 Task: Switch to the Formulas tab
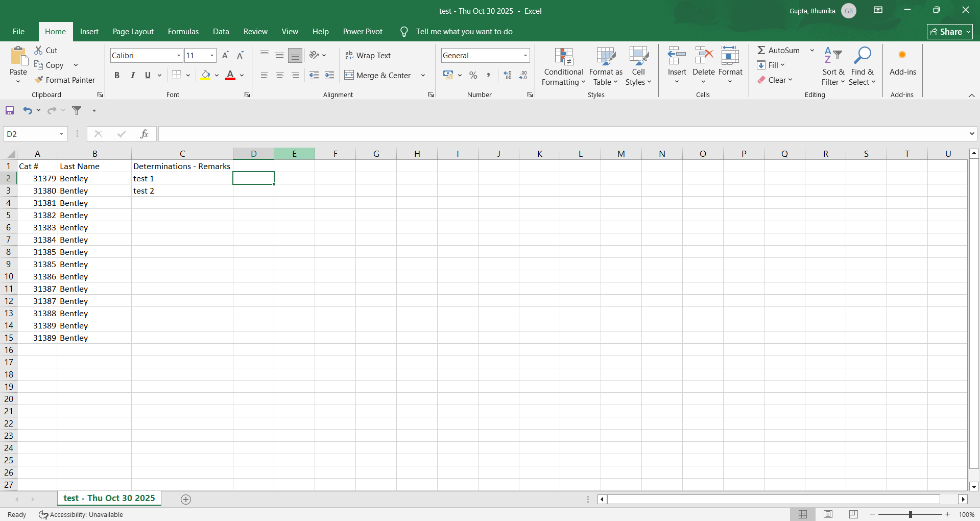pyautogui.click(x=183, y=32)
